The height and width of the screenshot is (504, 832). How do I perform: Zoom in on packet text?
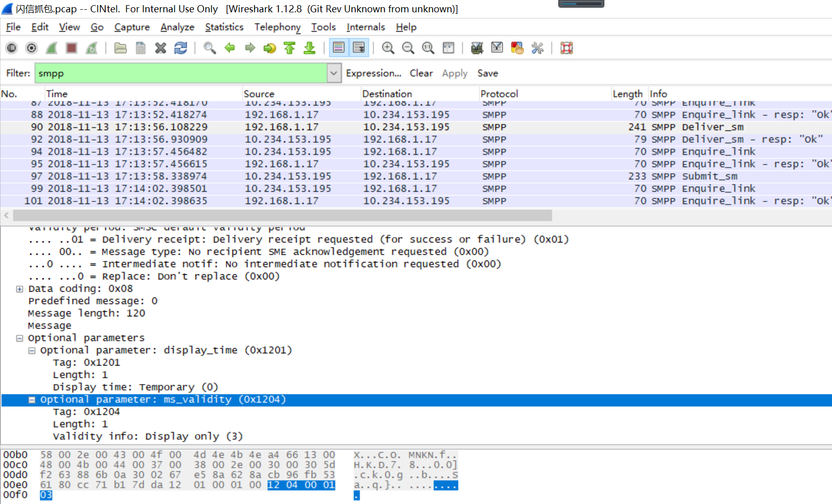click(388, 48)
